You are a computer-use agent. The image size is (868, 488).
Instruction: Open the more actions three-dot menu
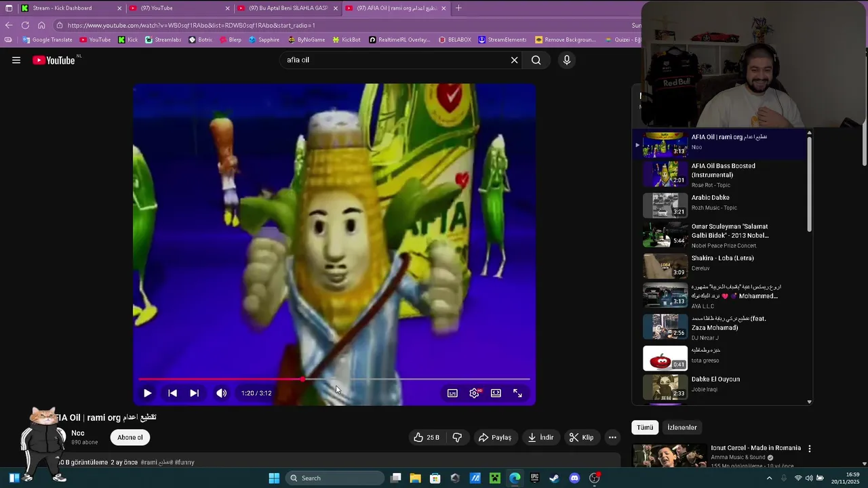pyautogui.click(x=612, y=438)
